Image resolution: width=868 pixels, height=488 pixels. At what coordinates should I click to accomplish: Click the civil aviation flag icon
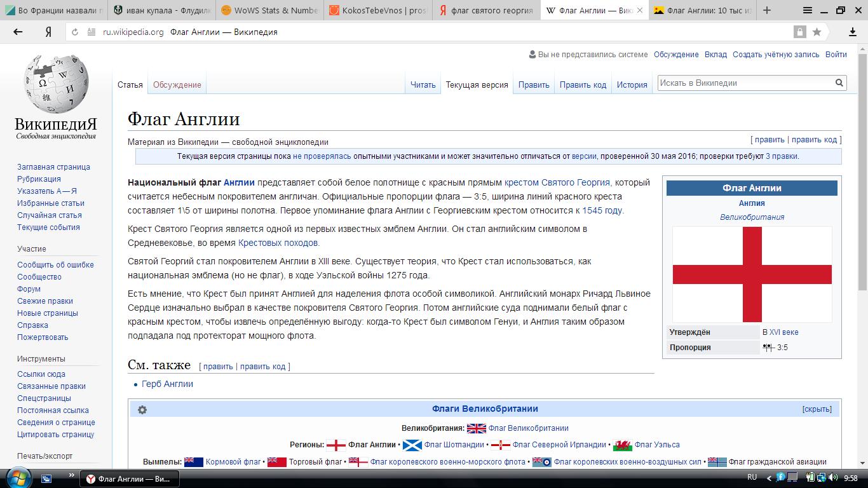[717, 462]
